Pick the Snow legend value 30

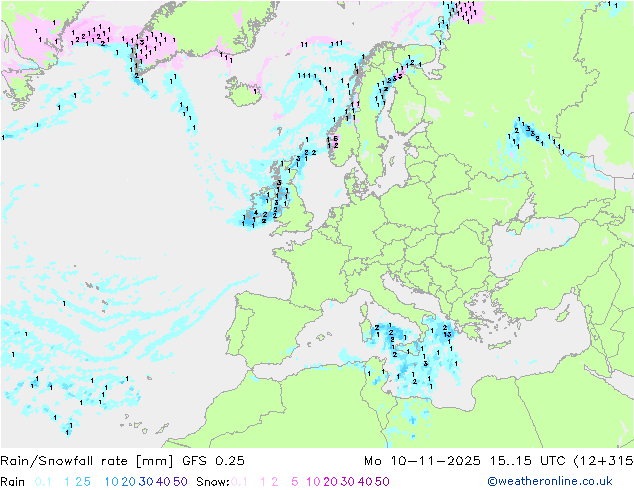(347, 482)
